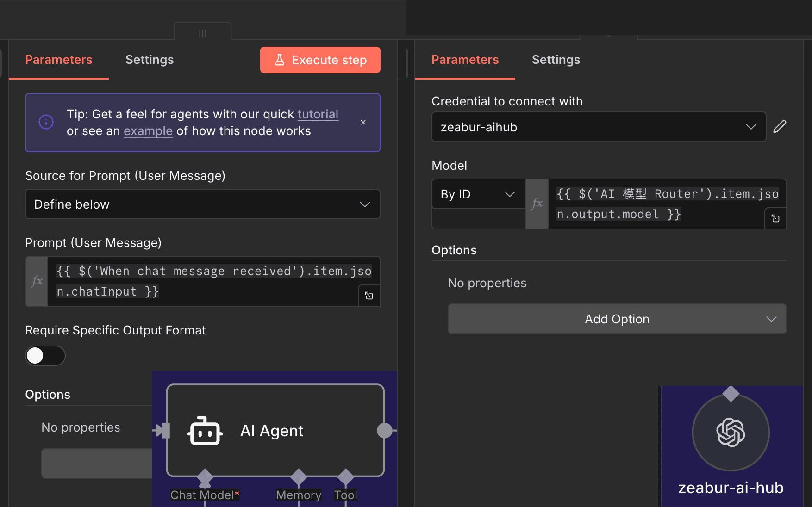Open the Prompt expression in larger editor
The image size is (812, 507).
point(369,295)
